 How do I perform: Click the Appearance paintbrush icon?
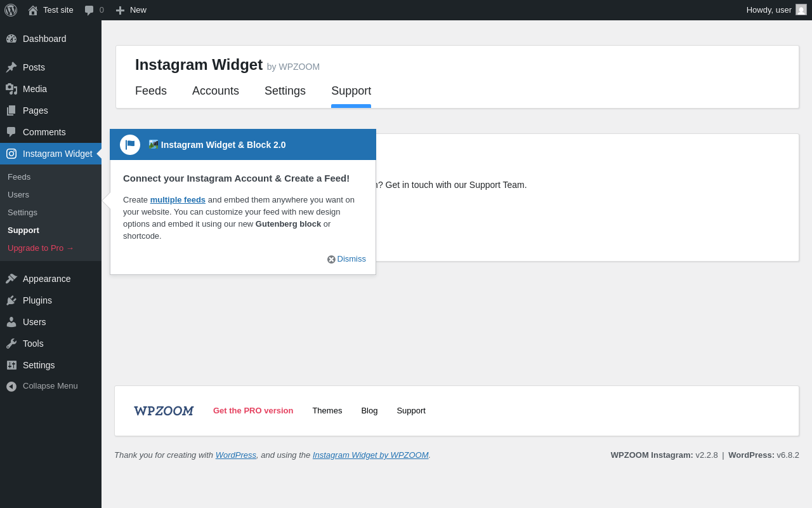pos(11,279)
